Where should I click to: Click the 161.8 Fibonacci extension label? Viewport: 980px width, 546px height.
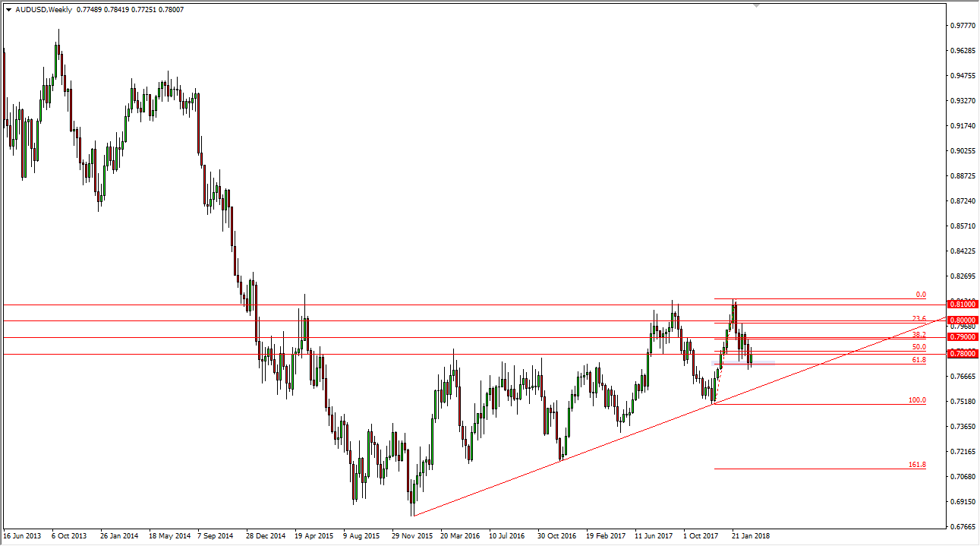[917, 464]
